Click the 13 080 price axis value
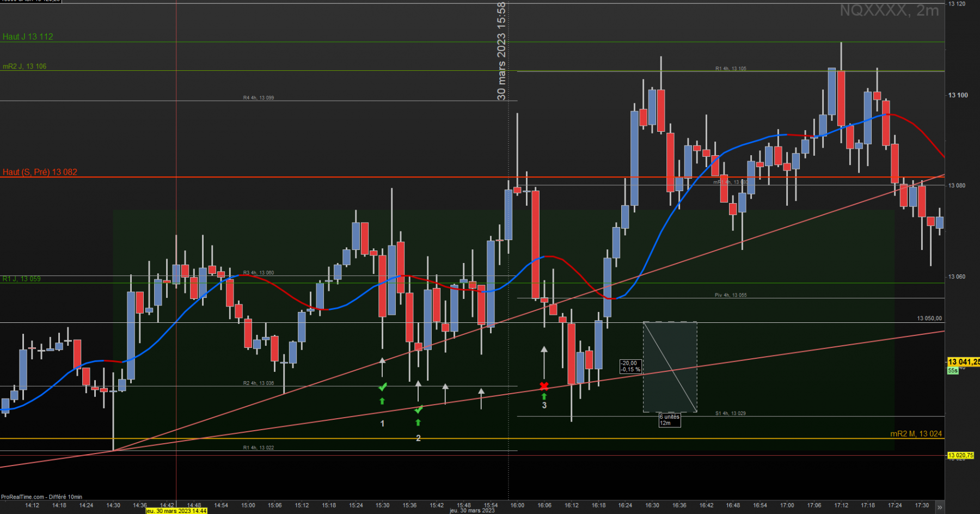 click(x=957, y=186)
